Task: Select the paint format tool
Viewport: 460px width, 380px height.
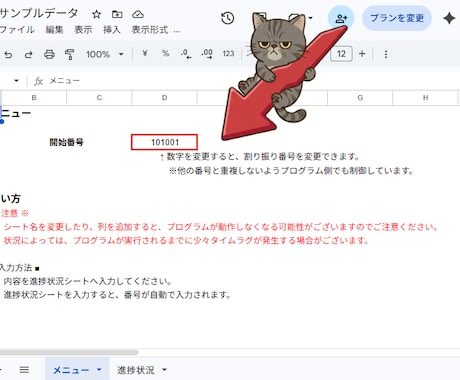Action: (69, 54)
